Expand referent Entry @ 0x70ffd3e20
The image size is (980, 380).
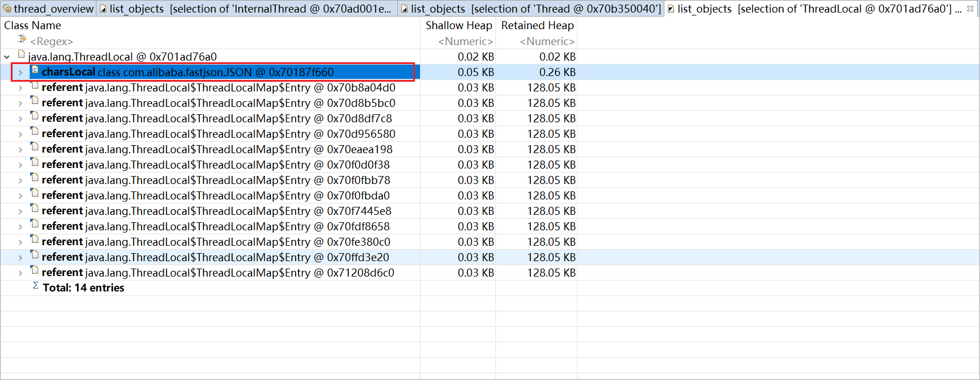[x=21, y=258]
